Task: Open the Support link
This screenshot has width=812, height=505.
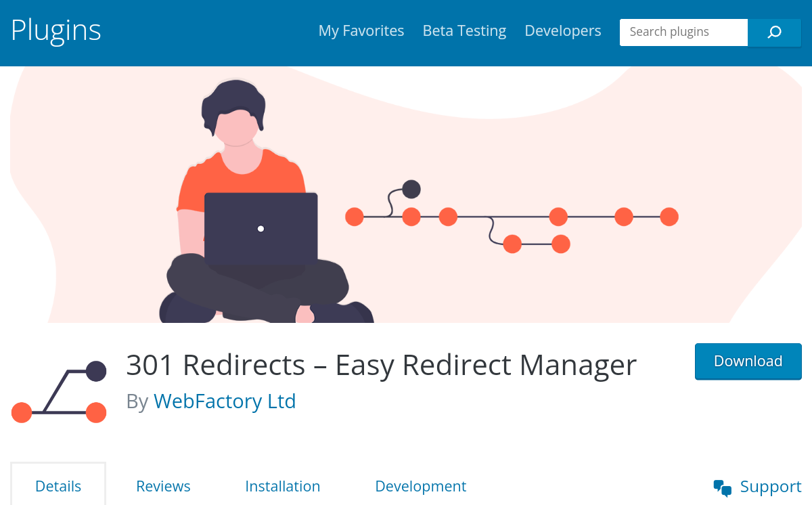Action: click(771, 486)
